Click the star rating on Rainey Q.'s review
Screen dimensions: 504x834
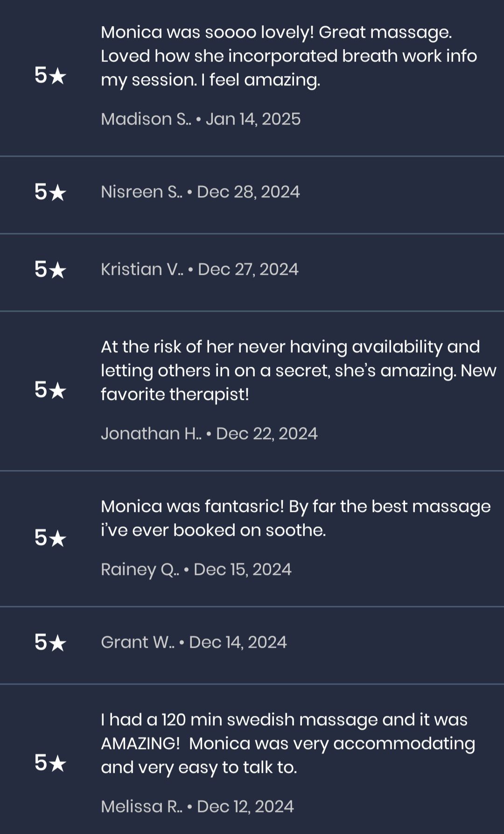[x=50, y=538]
